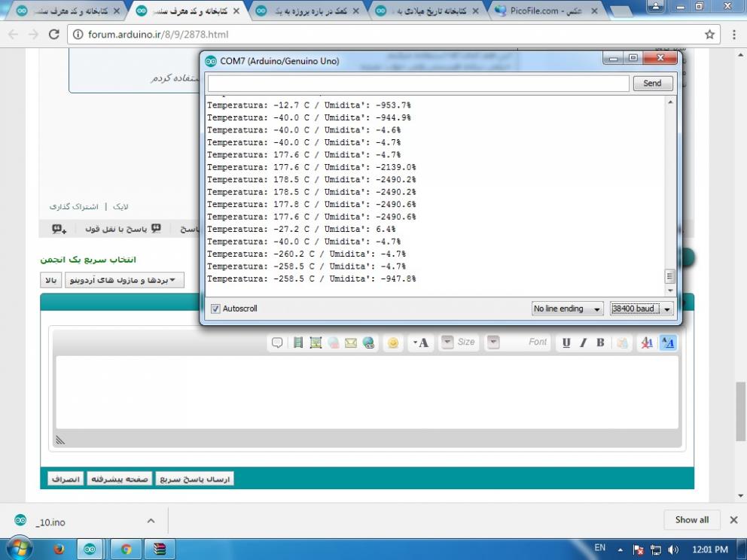
Task: Open the text color picker
Action: (421, 342)
